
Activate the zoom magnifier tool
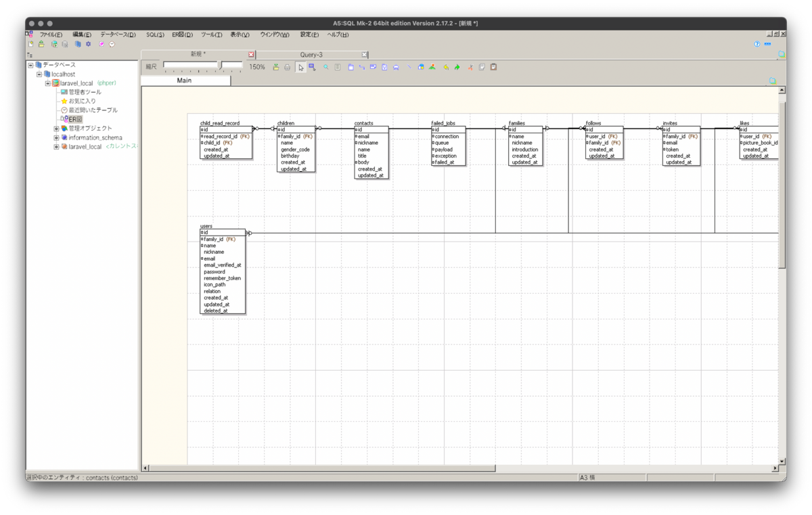(x=326, y=67)
